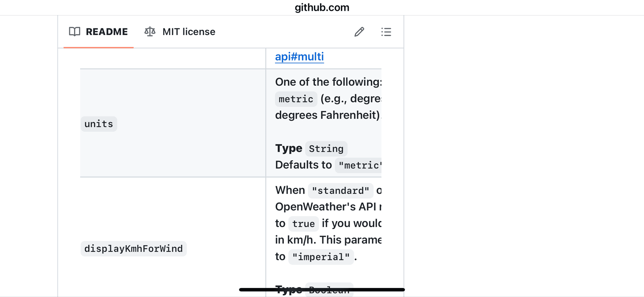
Task: Click the metric code value
Action: tap(296, 99)
